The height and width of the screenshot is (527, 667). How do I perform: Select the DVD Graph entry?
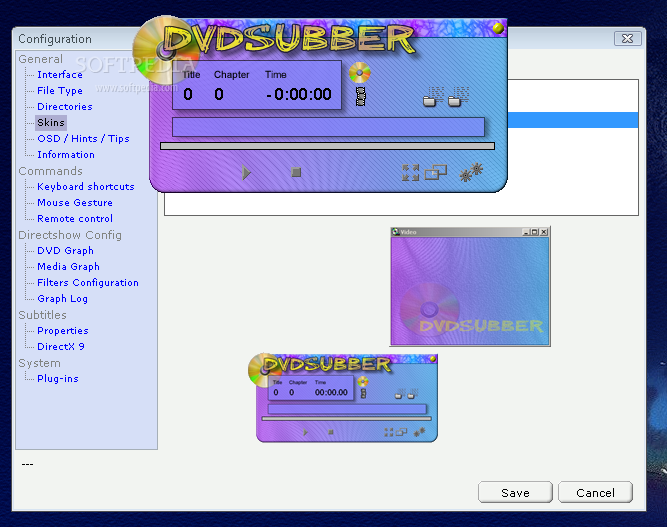65,251
